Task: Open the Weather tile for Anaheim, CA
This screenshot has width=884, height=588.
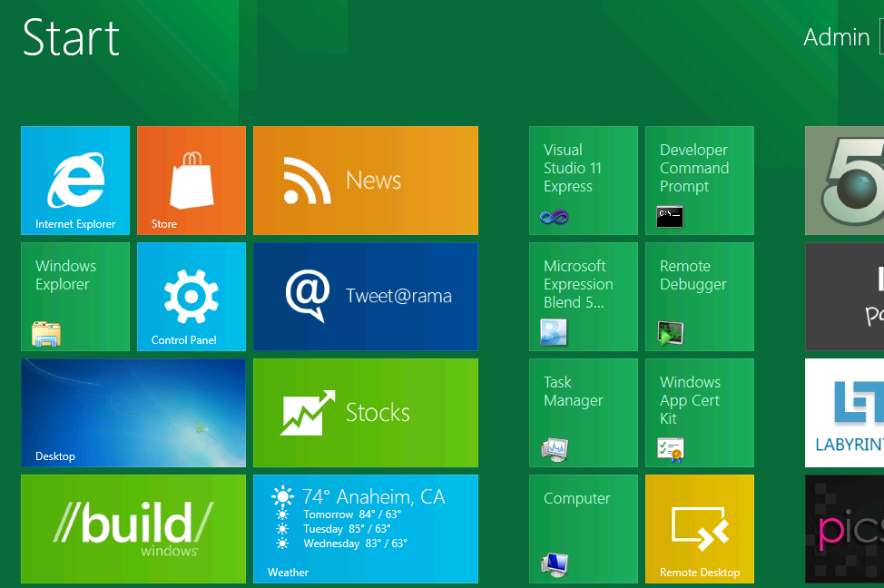Action: click(x=366, y=529)
